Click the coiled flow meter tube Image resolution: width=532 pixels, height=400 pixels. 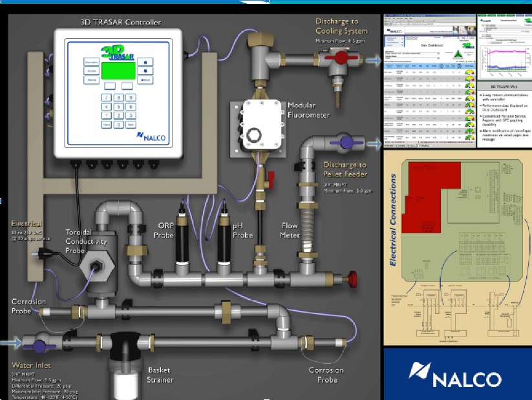[x=308, y=229]
